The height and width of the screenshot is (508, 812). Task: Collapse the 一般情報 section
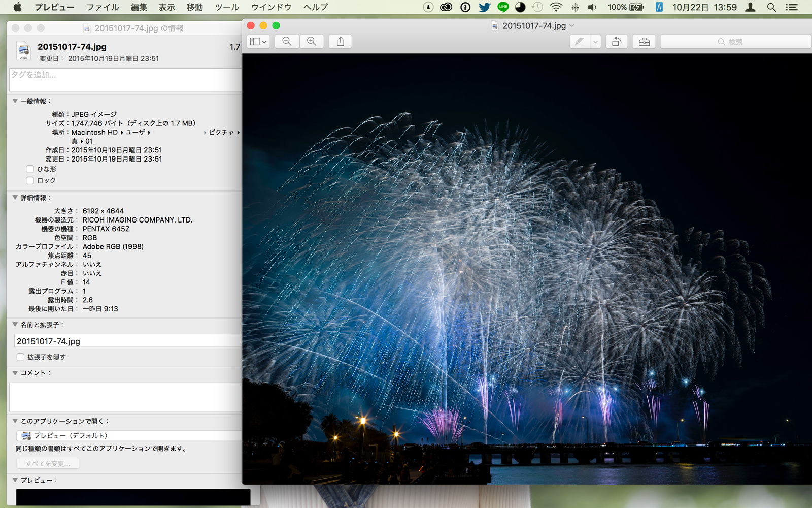(15, 101)
